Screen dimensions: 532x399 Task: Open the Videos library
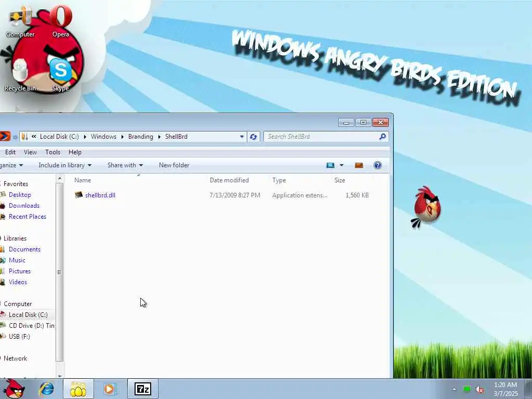[x=18, y=282]
